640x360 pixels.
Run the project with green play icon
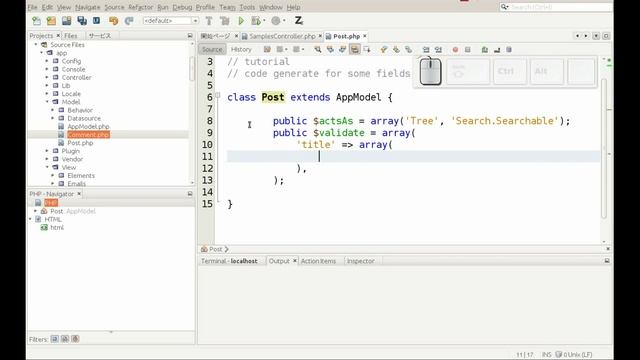241,20
